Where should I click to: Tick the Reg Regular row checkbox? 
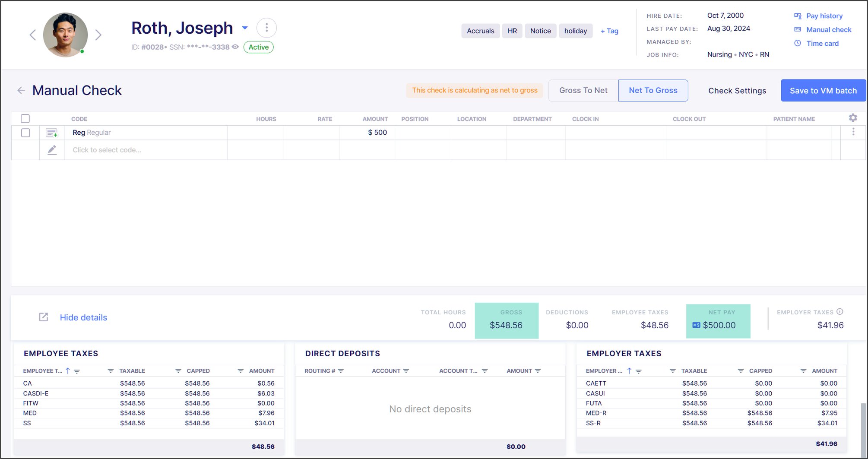pyautogui.click(x=25, y=133)
